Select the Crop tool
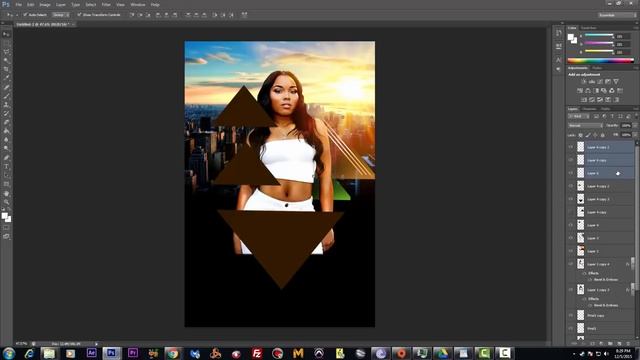Image resolution: width=640 pixels, height=360 pixels. pyautogui.click(x=6, y=69)
